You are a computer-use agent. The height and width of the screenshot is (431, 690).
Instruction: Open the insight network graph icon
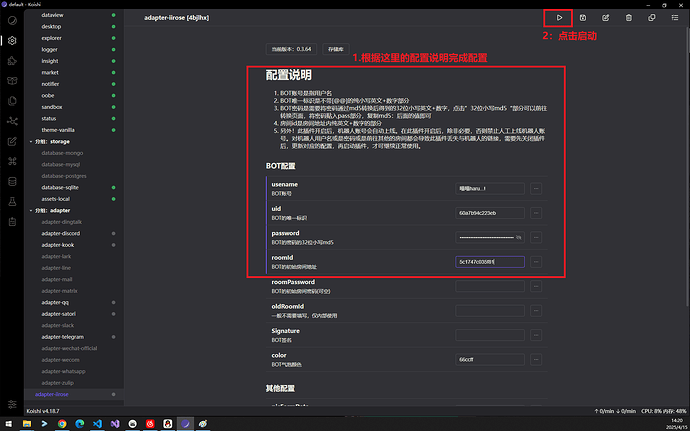click(12, 121)
